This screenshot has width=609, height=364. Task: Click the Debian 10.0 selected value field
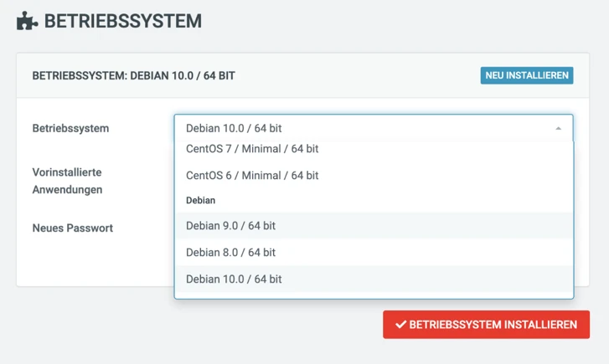tap(374, 128)
